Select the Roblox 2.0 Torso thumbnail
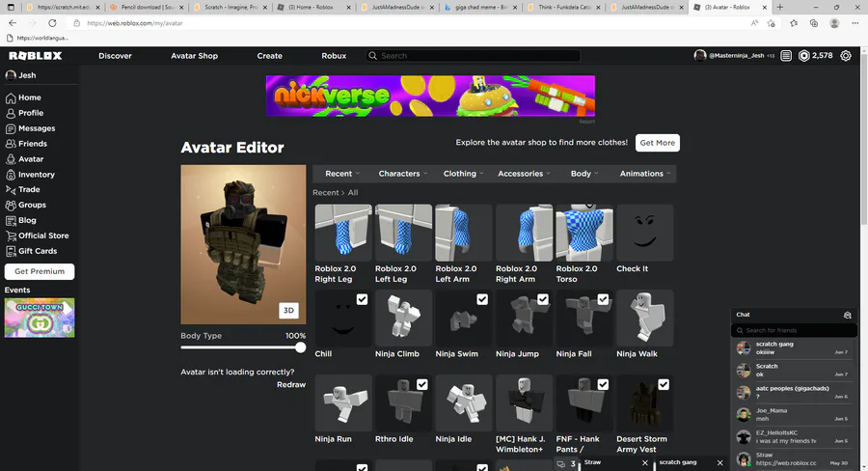The height and width of the screenshot is (471, 868). pyautogui.click(x=584, y=233)
